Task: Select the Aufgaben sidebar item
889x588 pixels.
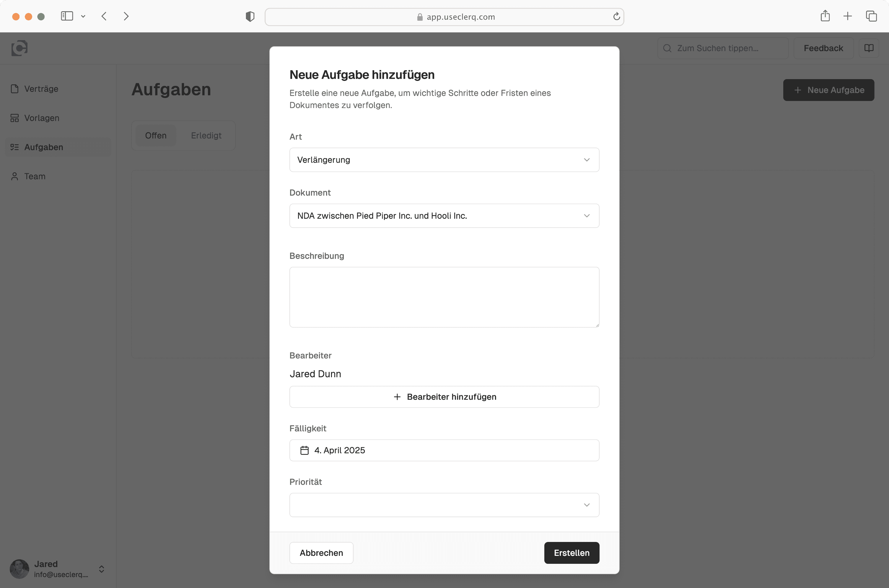Action: (x=58, y=147)
